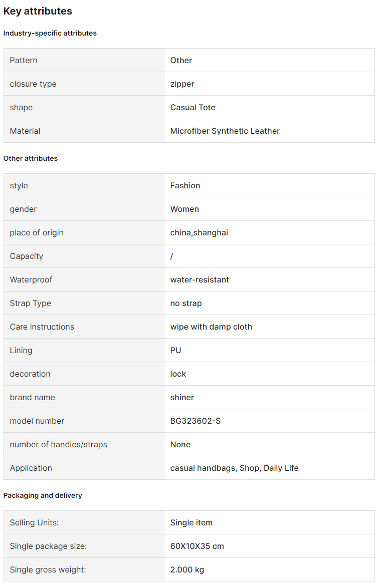Click the no strap value
381x588 pixels.
186,304
